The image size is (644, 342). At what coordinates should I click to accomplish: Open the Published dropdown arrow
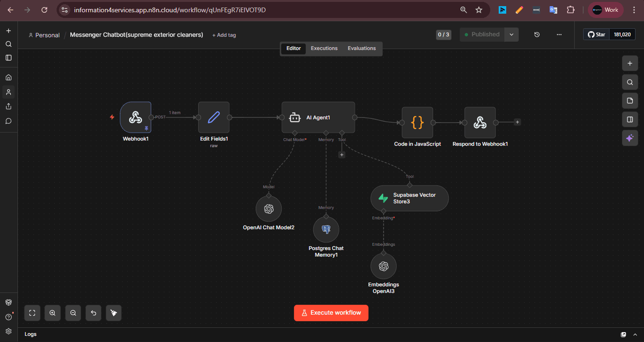tap(511, 34)
